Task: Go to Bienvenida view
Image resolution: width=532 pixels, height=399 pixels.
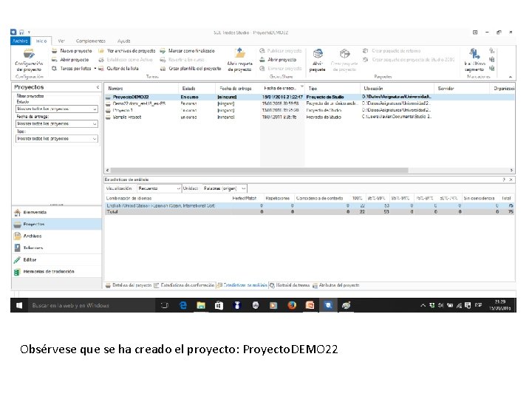Action: [x=57, y=212]
